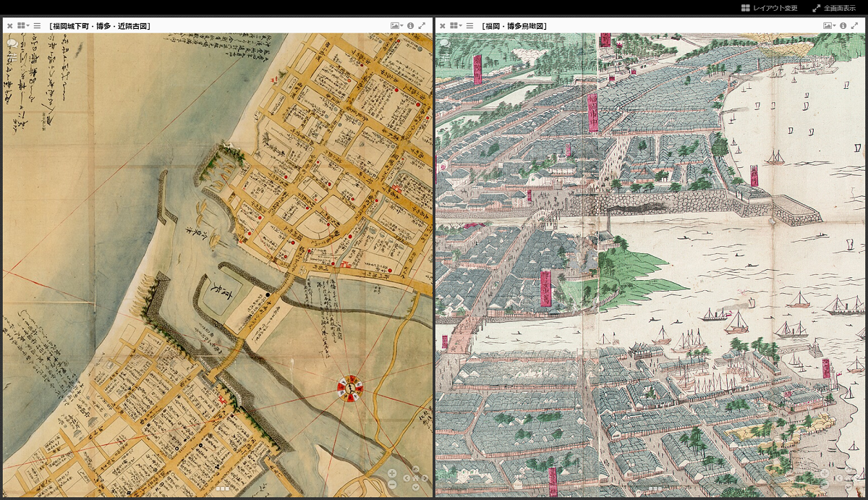Zoom out on the 福岡城下町 map
868x500 pixels.
[392, 484]
